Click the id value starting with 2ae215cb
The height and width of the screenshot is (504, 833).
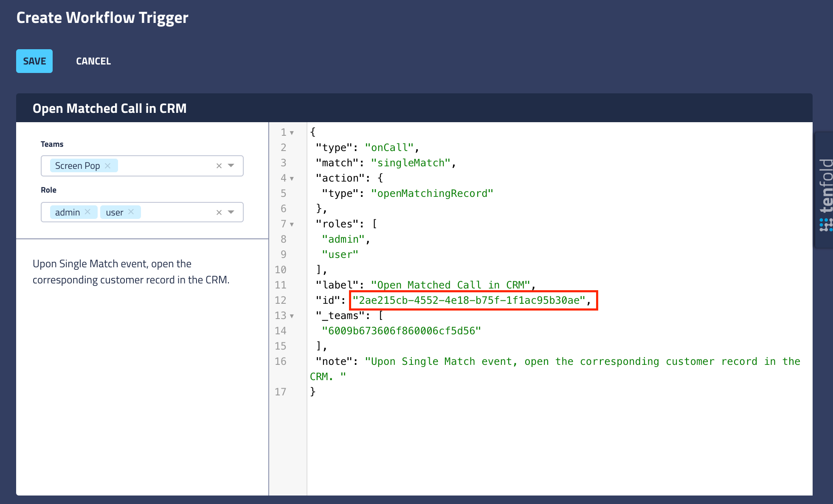pos(469,300)
